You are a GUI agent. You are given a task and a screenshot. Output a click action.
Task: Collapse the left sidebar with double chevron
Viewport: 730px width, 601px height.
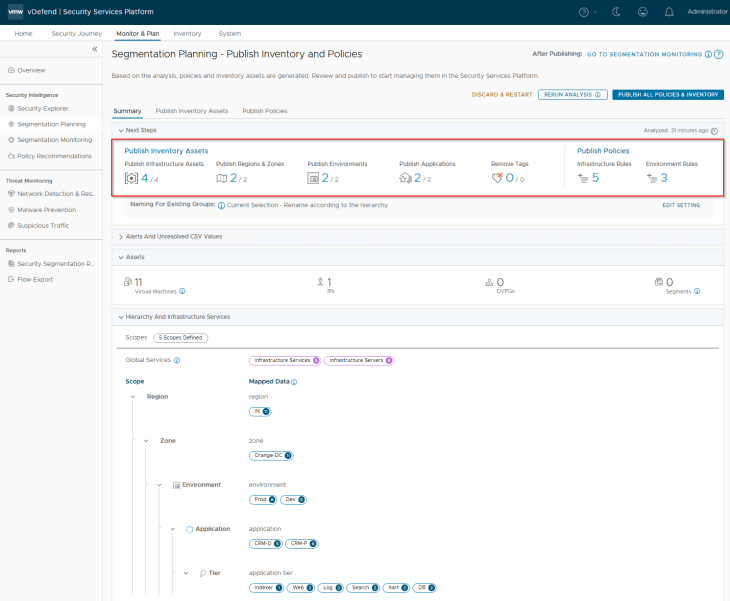point(94,49)
